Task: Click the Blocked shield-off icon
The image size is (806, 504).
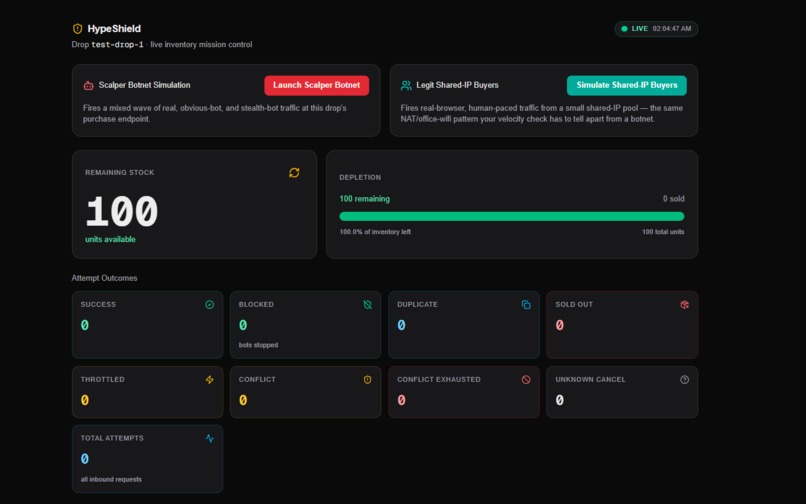Action: (368, 305)
